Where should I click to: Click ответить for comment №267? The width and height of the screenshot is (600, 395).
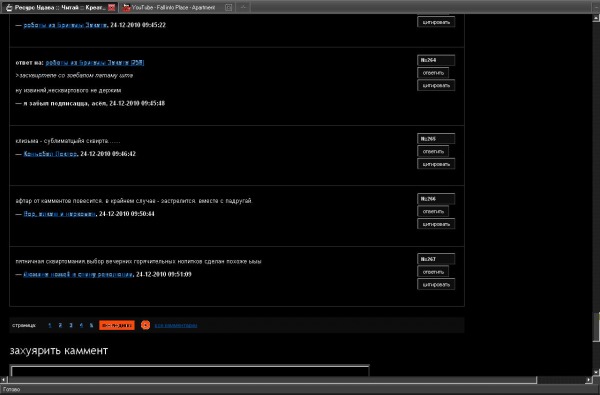(x=433, y=272)
